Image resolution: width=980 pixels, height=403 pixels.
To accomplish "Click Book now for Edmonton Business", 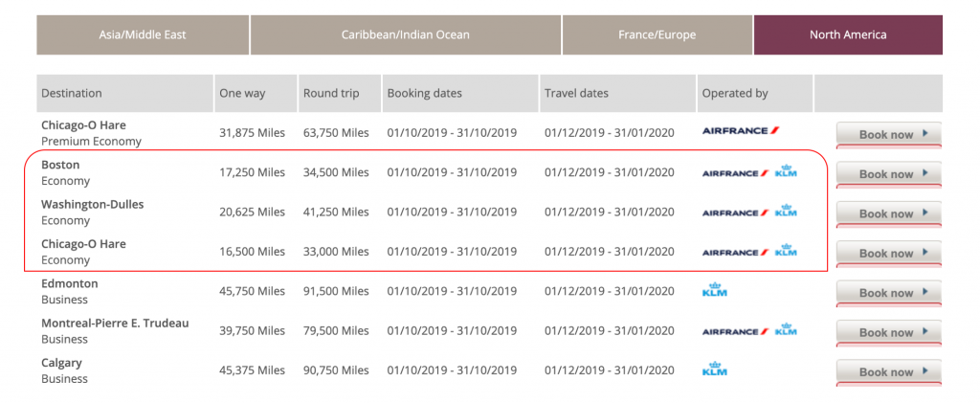I will (x=888, y=293).
